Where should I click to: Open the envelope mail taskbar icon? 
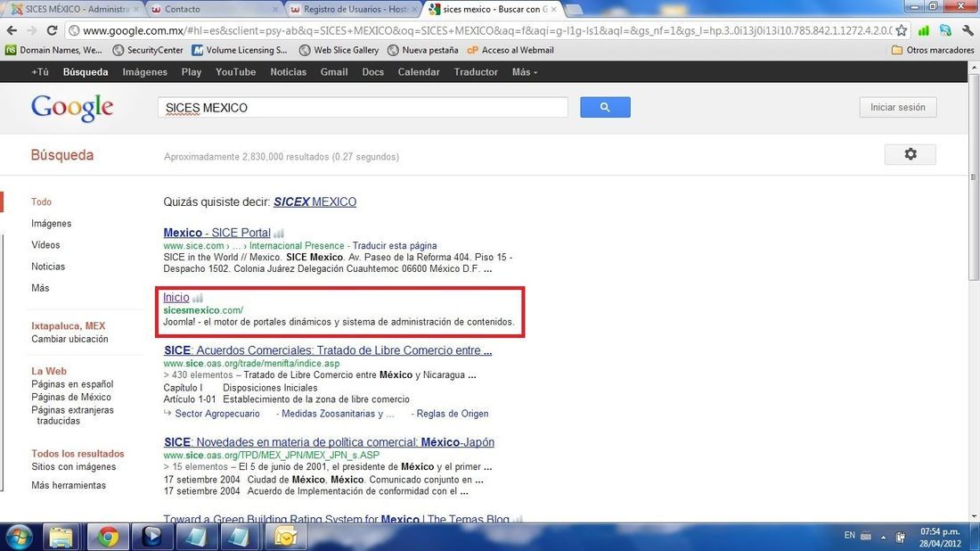pos(285,537)
